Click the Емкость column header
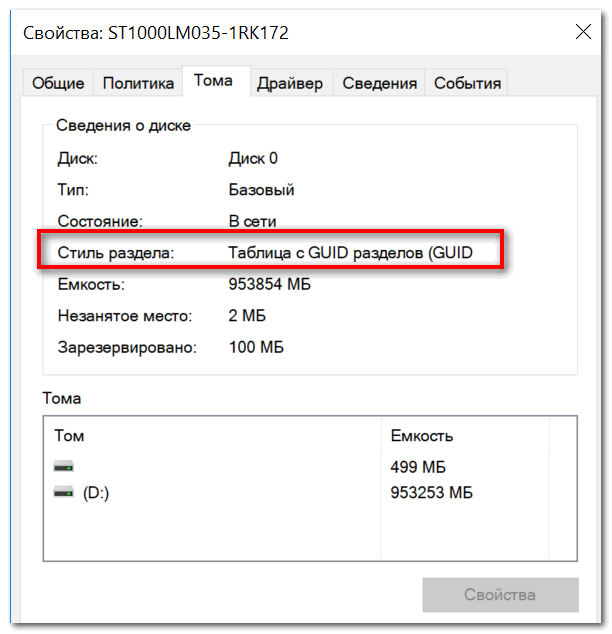The image size is (612, 634). point(422,436)
